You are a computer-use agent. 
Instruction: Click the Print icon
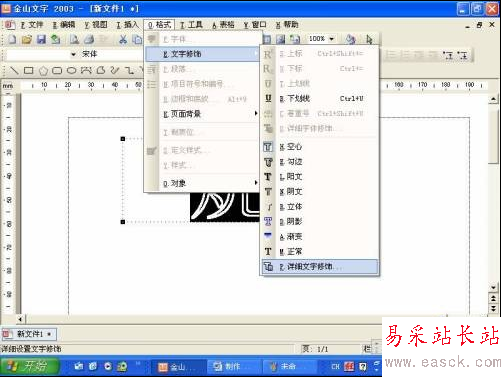point(89,40)
